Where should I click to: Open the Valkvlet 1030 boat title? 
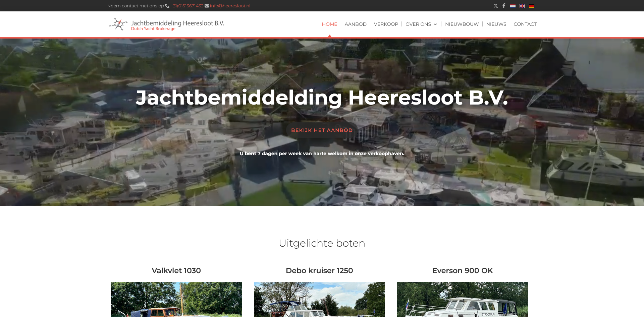[176, 270]
